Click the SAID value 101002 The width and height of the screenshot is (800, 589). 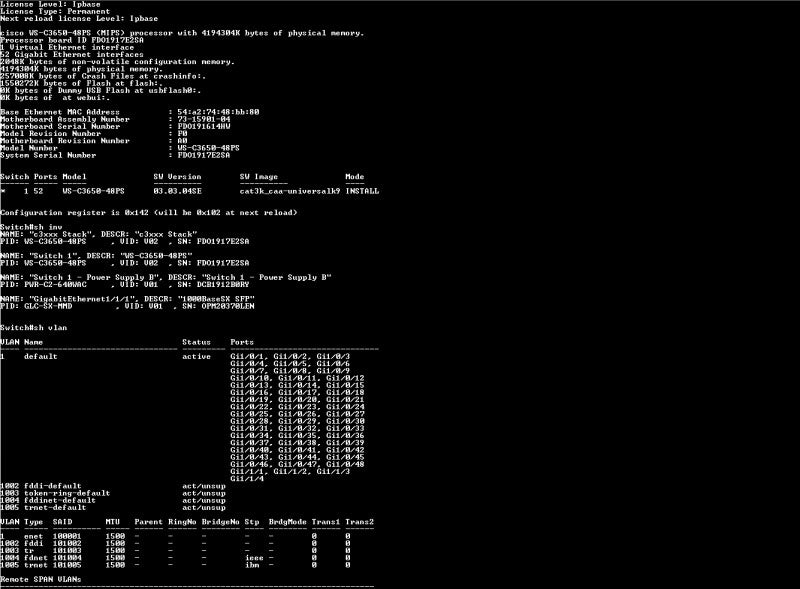coord(67,543)
